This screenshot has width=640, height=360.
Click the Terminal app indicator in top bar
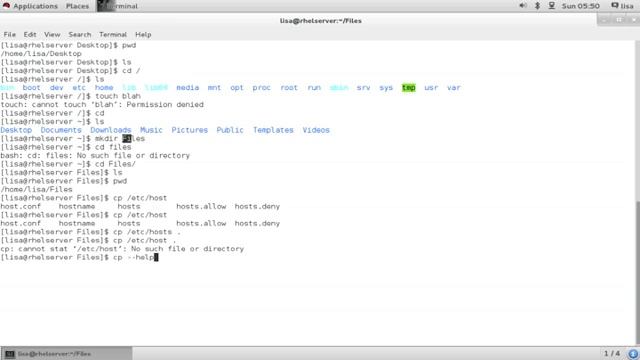[x=118, y=6]
